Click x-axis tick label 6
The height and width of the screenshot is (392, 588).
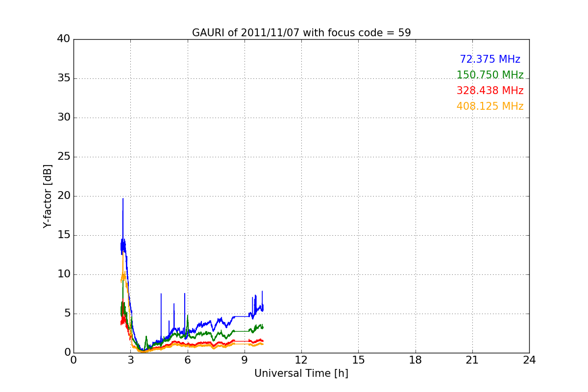[188, 360]
